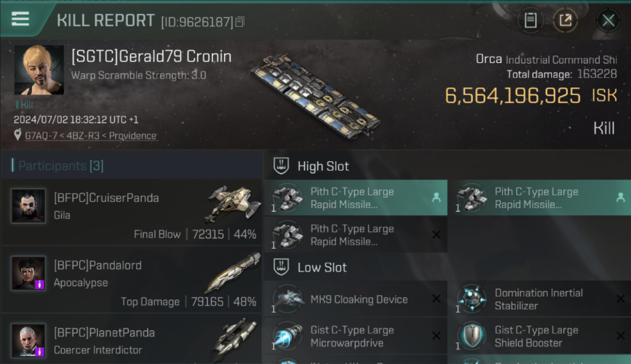This screenshot has width=631, height=364.
Task: Click the Gila ship icon
Action: [x=233, y=204]
